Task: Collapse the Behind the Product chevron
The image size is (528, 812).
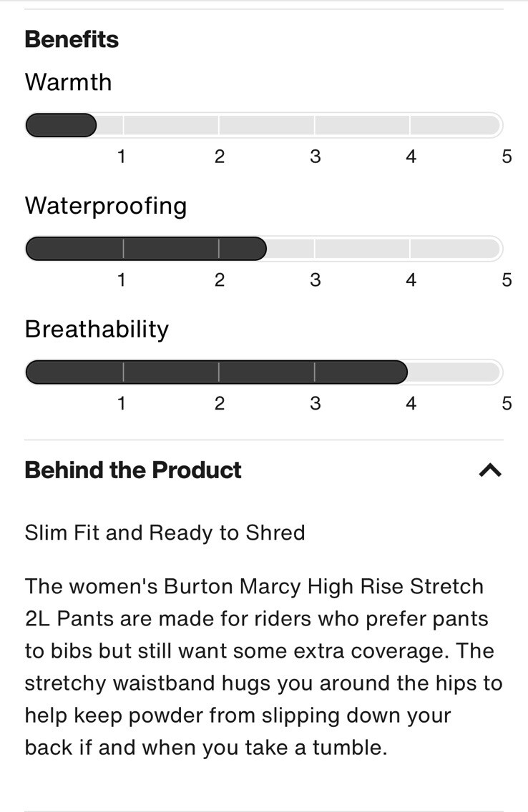Action: coord(490,470)
